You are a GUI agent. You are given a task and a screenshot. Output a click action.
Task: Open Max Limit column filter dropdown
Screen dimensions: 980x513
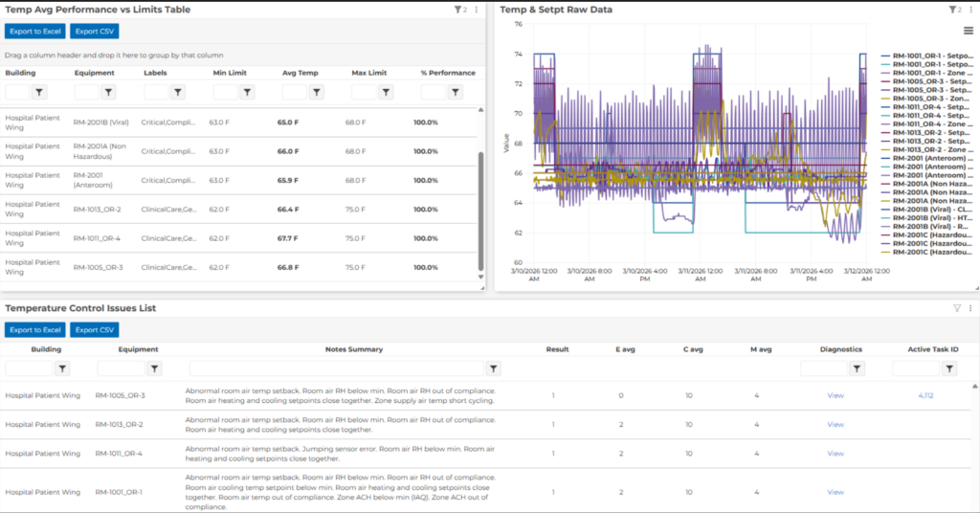[386, 92]
